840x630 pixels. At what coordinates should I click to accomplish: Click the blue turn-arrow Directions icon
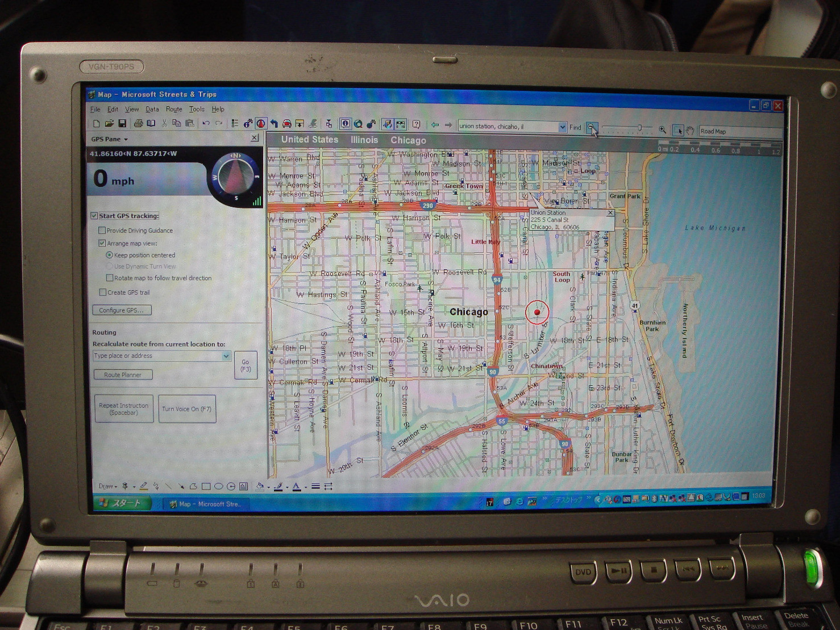(274, 123)
